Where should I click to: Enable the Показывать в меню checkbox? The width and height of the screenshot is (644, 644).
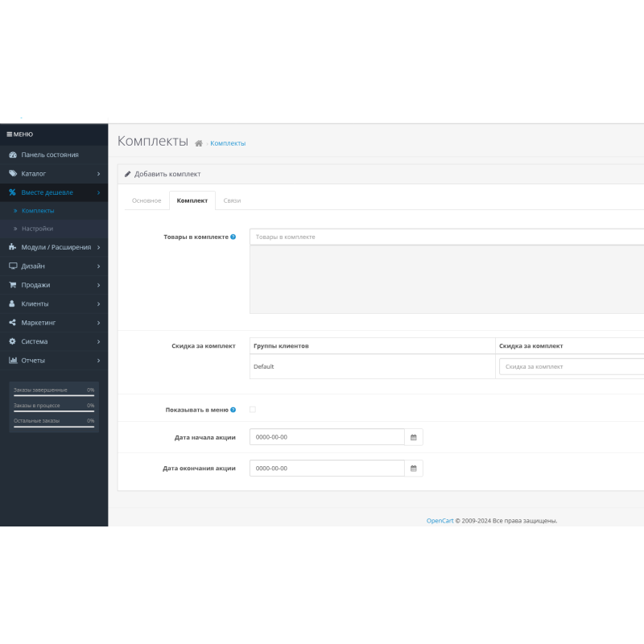[x=252, y=408]
